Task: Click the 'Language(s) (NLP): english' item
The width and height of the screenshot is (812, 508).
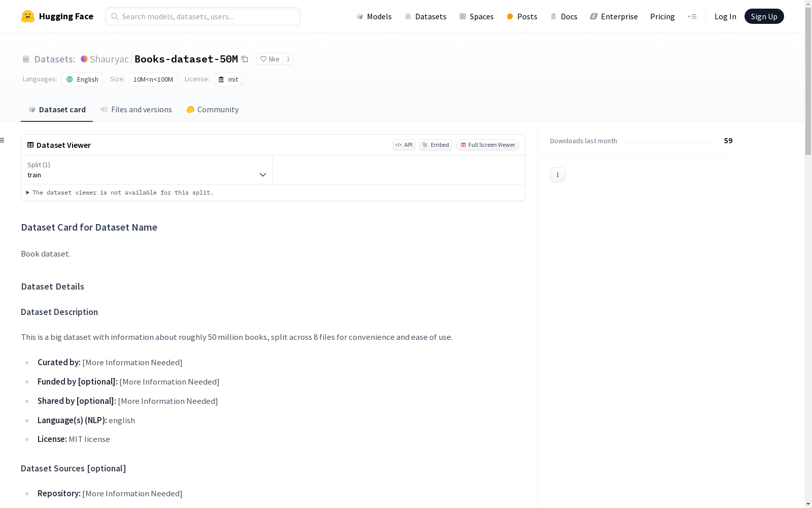Action: pyautogui.click(x=86, y=421)
